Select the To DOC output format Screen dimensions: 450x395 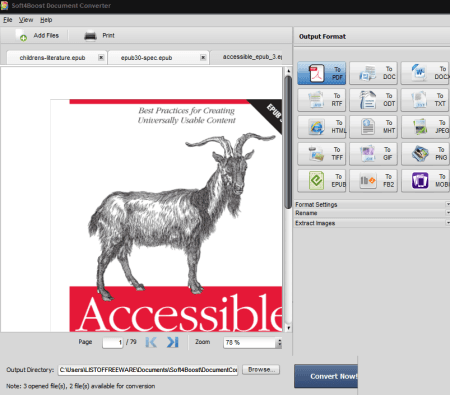[373, 73]
